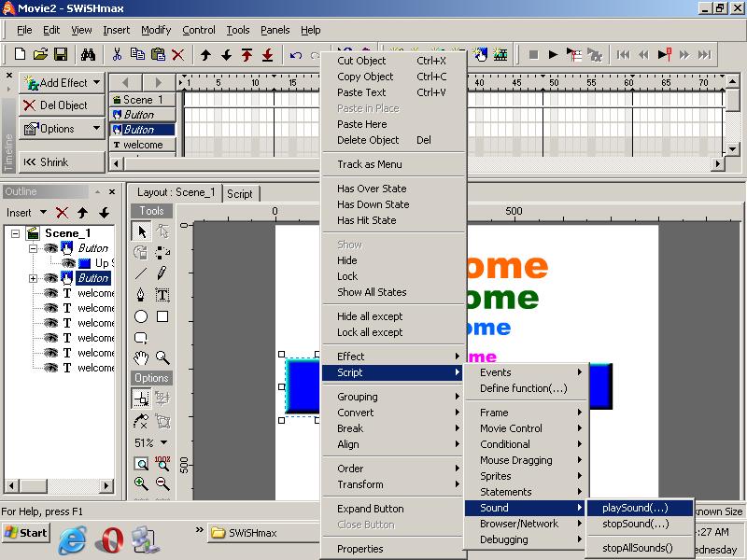The image size is (747, 560).
Task: Expand the highlighted Button node in Outline
Action: point(33,278)
